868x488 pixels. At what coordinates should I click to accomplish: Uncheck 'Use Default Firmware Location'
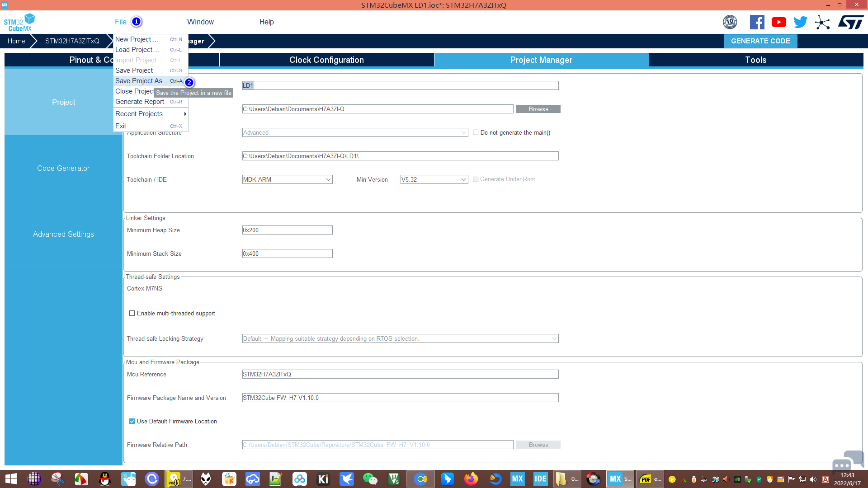point(132,421)
